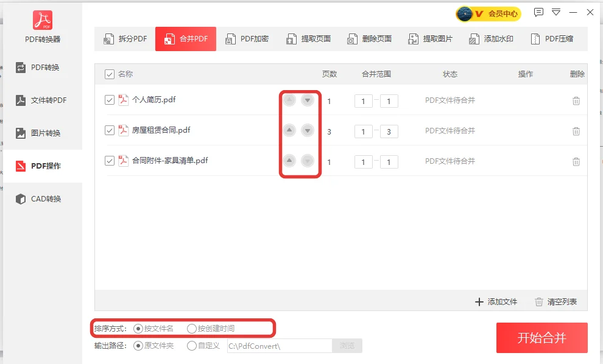Delete 个人简历.pdf with the trash icon
The height and width of the screenshot is (364, 603).
[576, 101]
